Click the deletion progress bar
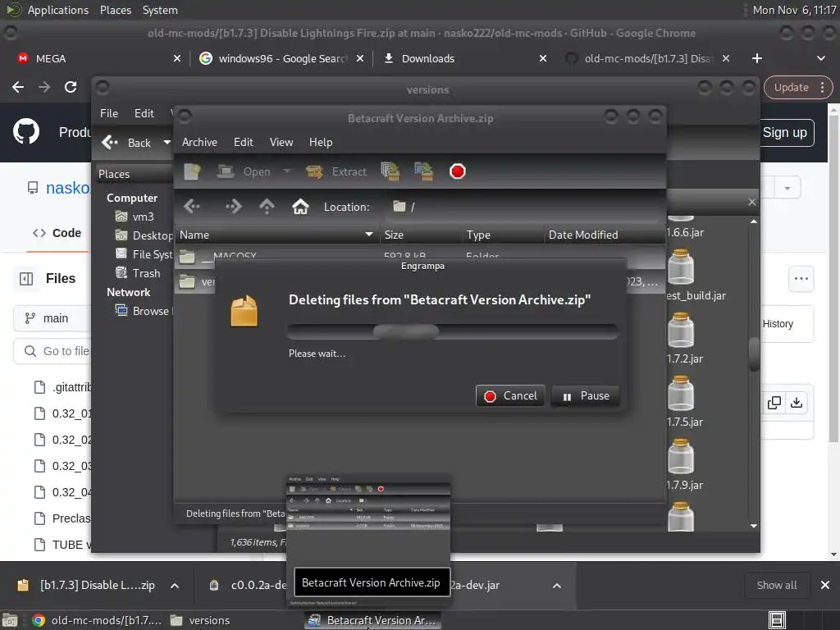Screen dimensions: 840x630 (453, 331)
